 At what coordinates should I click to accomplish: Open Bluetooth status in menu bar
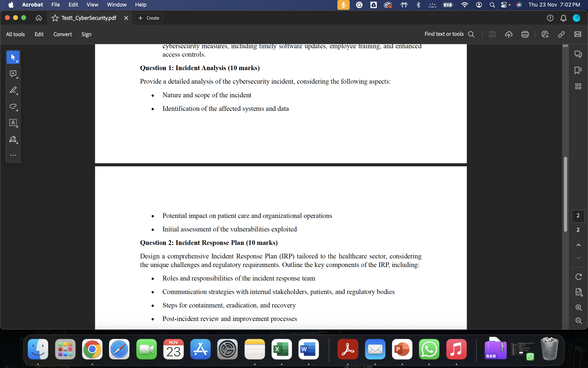[x=418, y=5]
